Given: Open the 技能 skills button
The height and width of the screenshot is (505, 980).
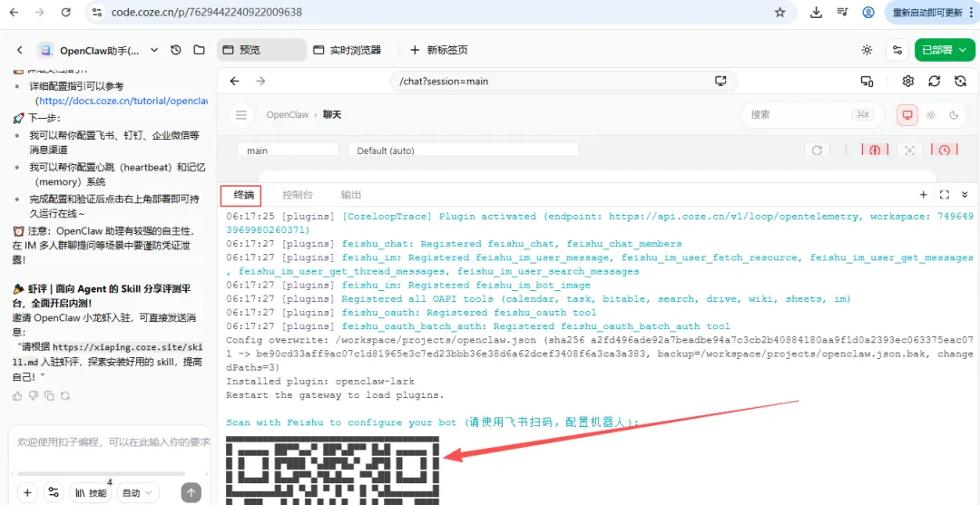Looking at the screenshot, I should [90, 492].
